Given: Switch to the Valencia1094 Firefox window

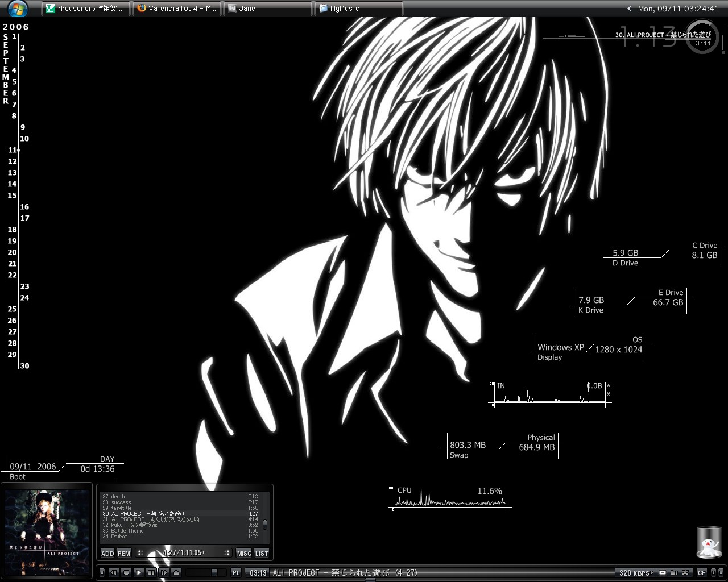Looking at the screenshot, I should pyautogui.click(x=177, y=9).
